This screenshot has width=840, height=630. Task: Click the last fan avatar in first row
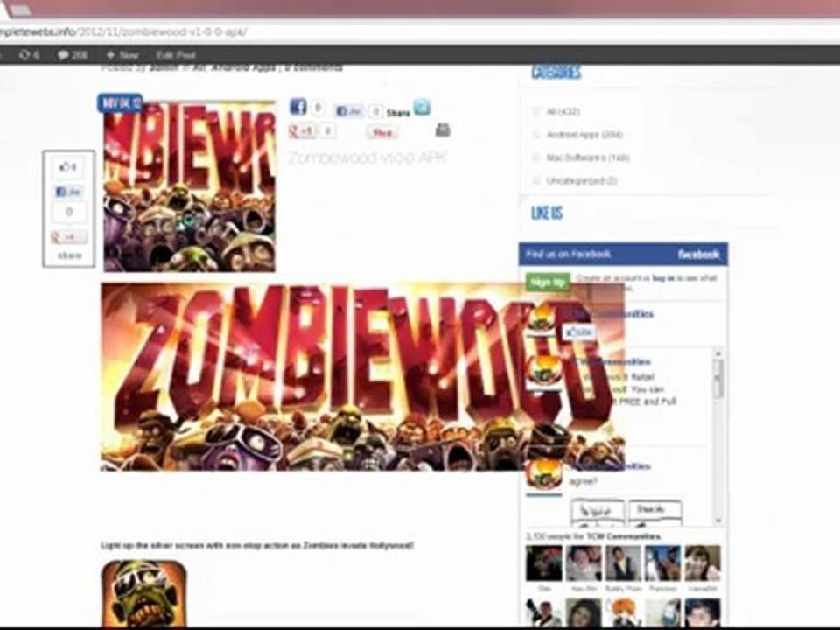703,563
